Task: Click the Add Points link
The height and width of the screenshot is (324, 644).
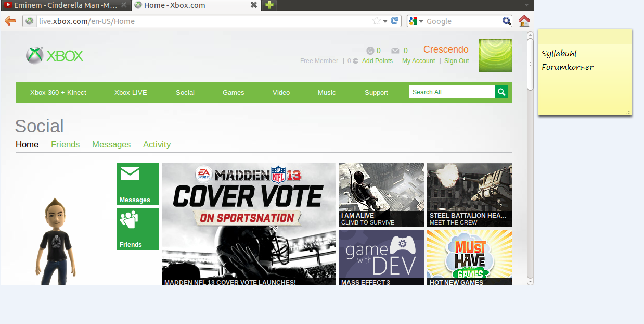Action: click(378, 61)
